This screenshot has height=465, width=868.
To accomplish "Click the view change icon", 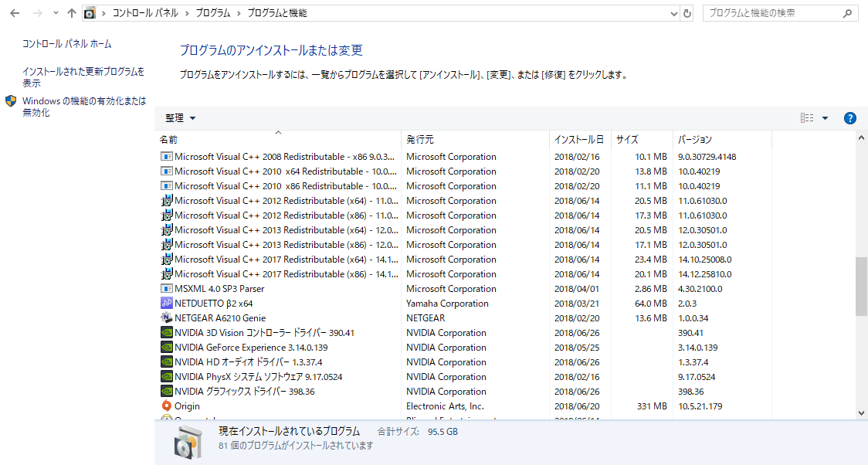I will click(x=807, y=118).
